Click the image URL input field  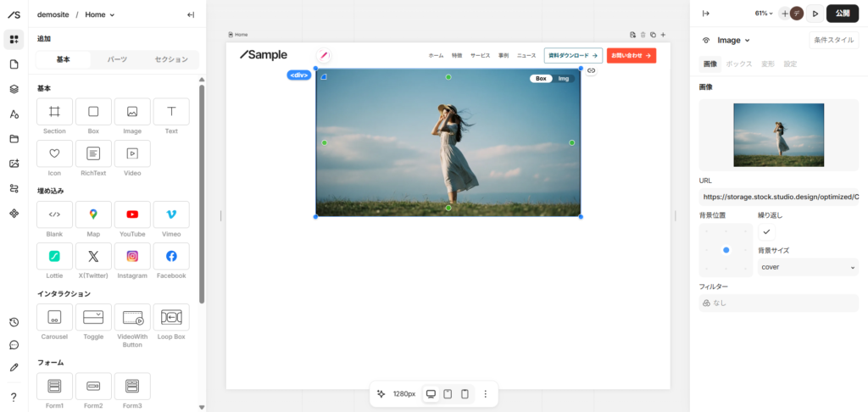coord(779,197)
